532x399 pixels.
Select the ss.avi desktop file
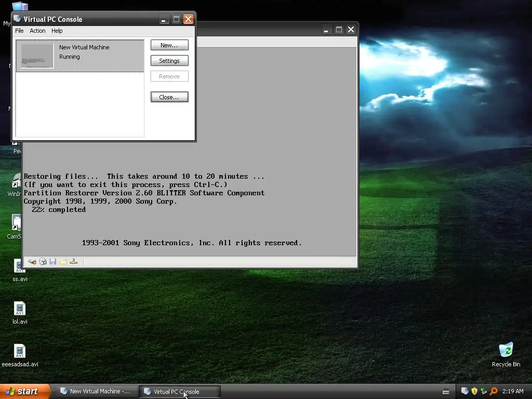click(20, 270)
